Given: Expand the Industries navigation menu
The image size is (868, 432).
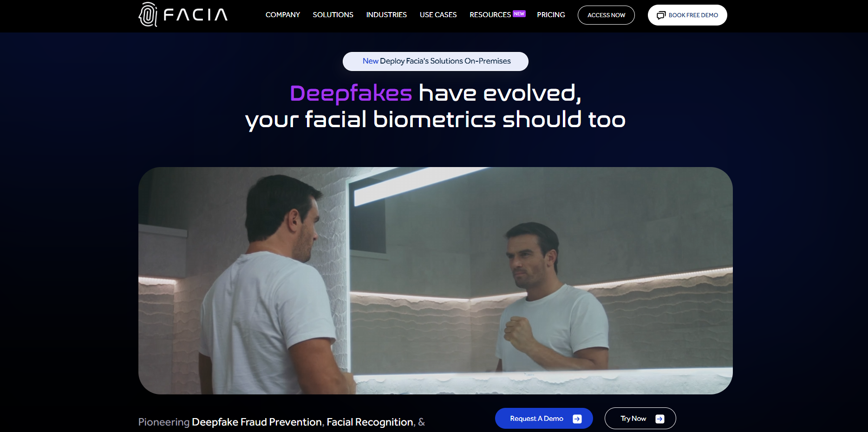Looking at the screenshot, I should (x=386, y=14).
